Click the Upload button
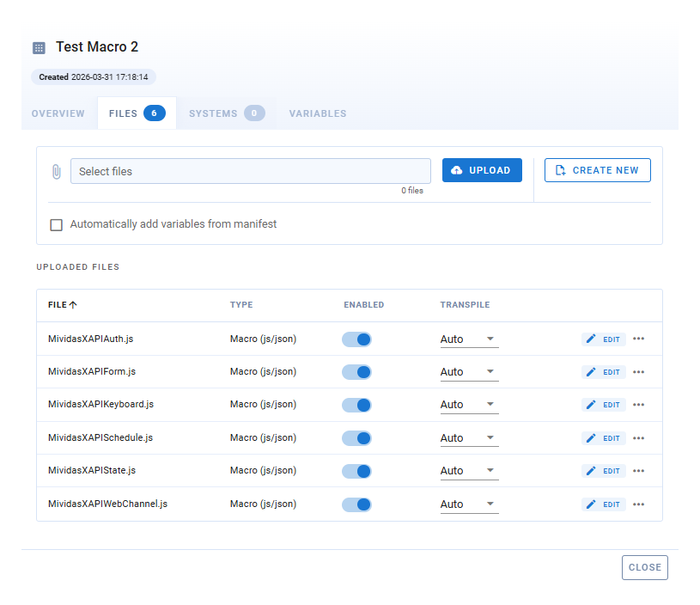Viewport: 700px width, 605px height. [482, 170]
